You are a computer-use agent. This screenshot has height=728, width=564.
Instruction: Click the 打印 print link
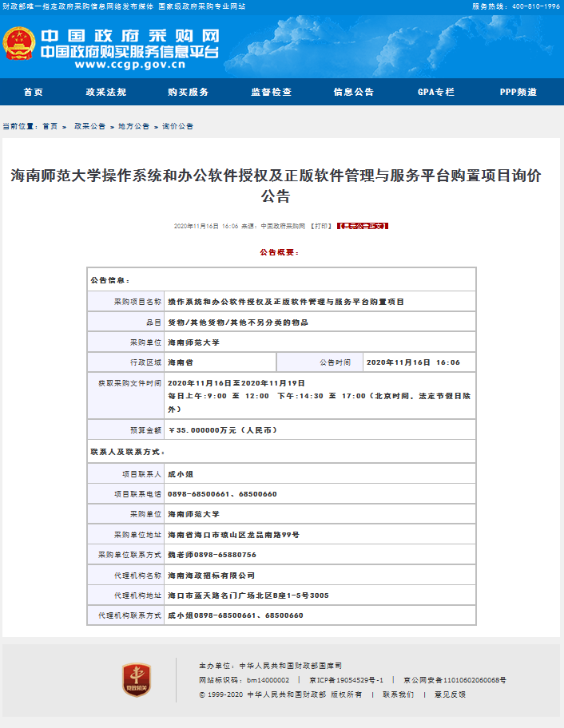click(x=321, y=226)
